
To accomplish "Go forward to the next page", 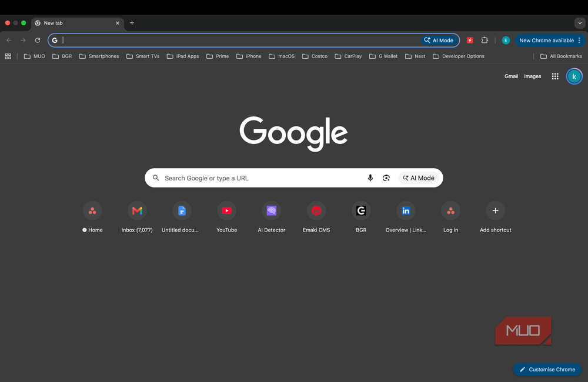I will (24, 40).
